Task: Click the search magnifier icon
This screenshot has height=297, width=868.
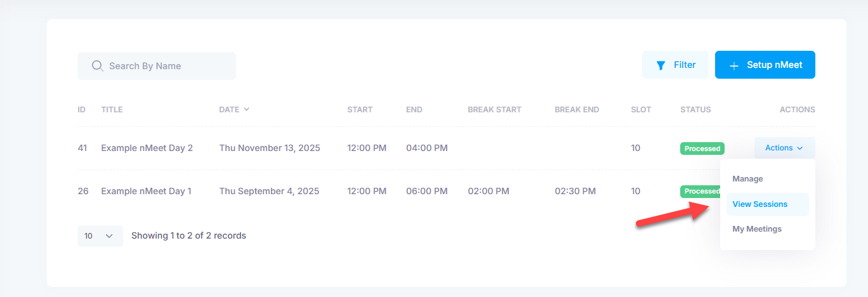Action: [x=97, y=66]
